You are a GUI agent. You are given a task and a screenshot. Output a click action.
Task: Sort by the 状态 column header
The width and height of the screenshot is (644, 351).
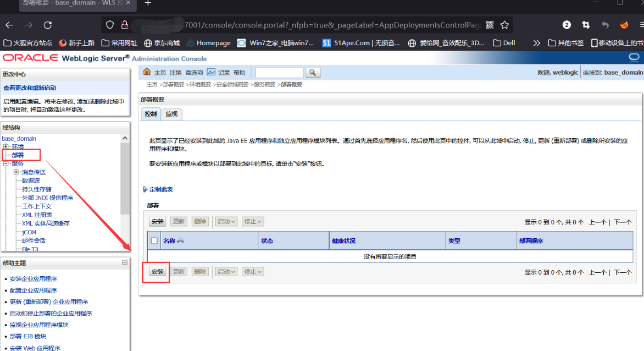(x=267, y=241)
